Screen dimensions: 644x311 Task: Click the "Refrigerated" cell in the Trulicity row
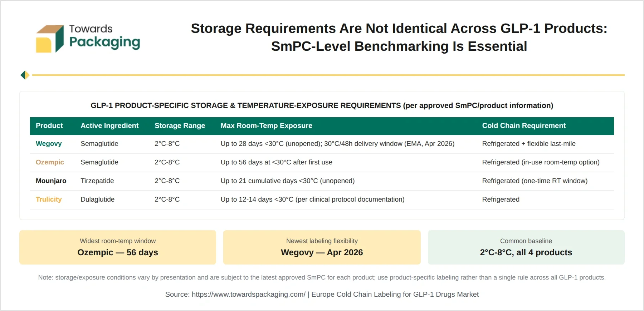[x=501, y=199]
